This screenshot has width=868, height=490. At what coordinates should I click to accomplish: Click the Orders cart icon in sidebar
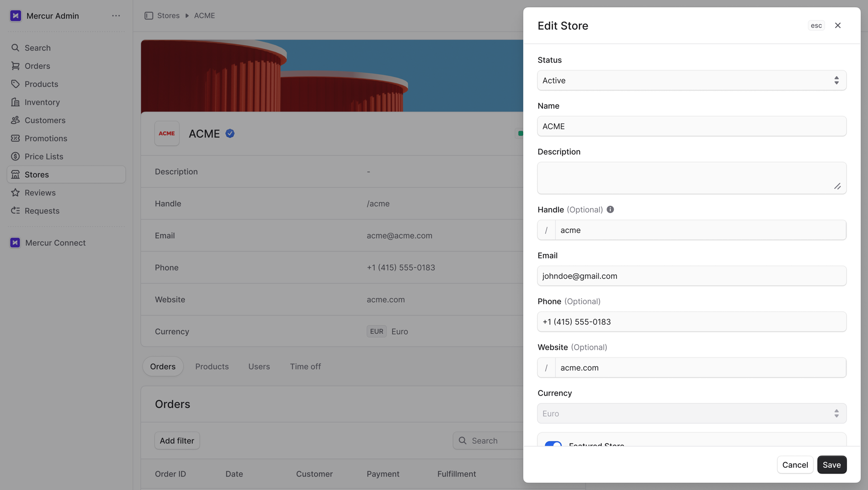pyautogui.click(x=15, y=66)
